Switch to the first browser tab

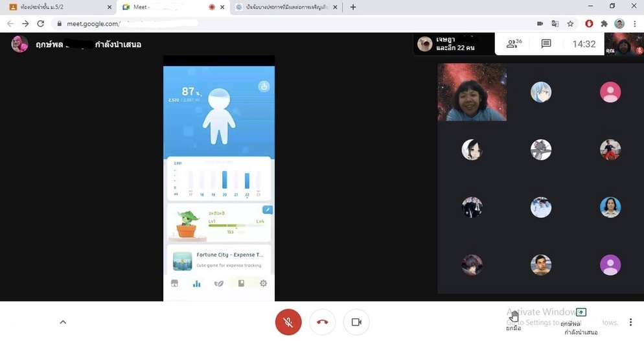coord(58,7)
